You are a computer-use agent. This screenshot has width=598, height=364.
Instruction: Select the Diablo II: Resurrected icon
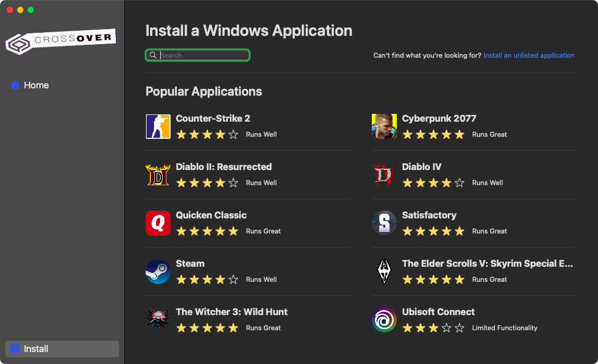(158, 175)
